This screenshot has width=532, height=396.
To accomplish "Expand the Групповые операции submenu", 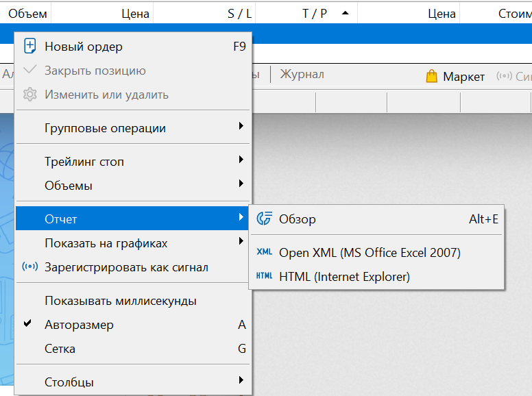I will point(134,128).
